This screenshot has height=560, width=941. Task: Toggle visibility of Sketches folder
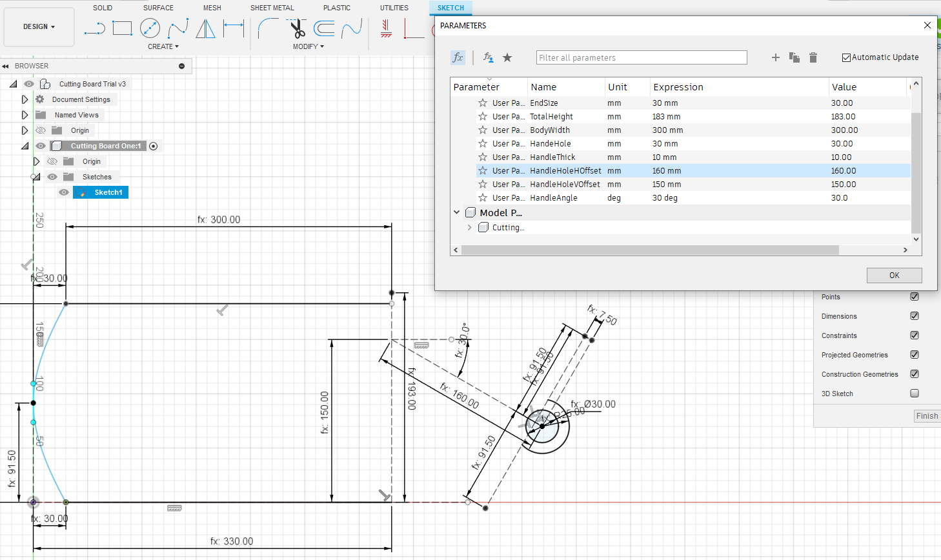click(x=52, y=177)
